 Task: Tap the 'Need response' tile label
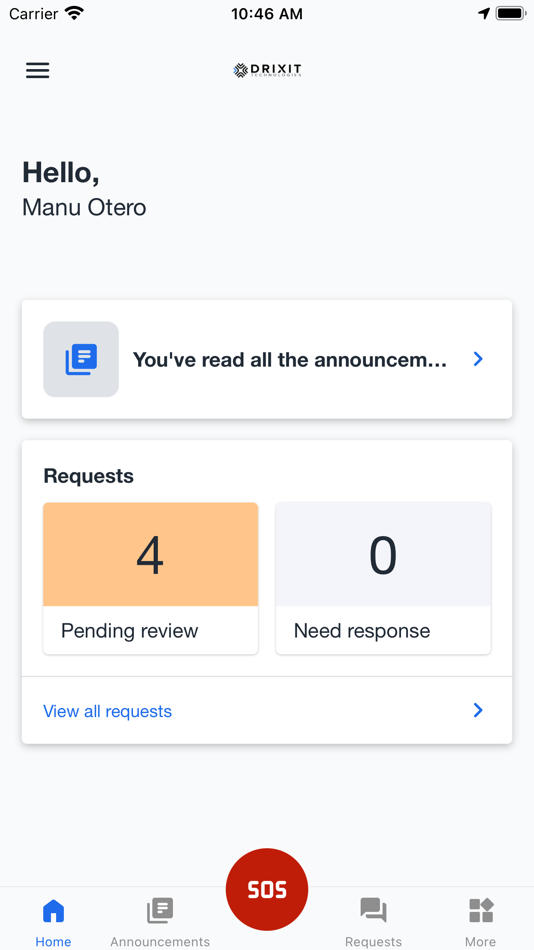(x=362, y=631)
